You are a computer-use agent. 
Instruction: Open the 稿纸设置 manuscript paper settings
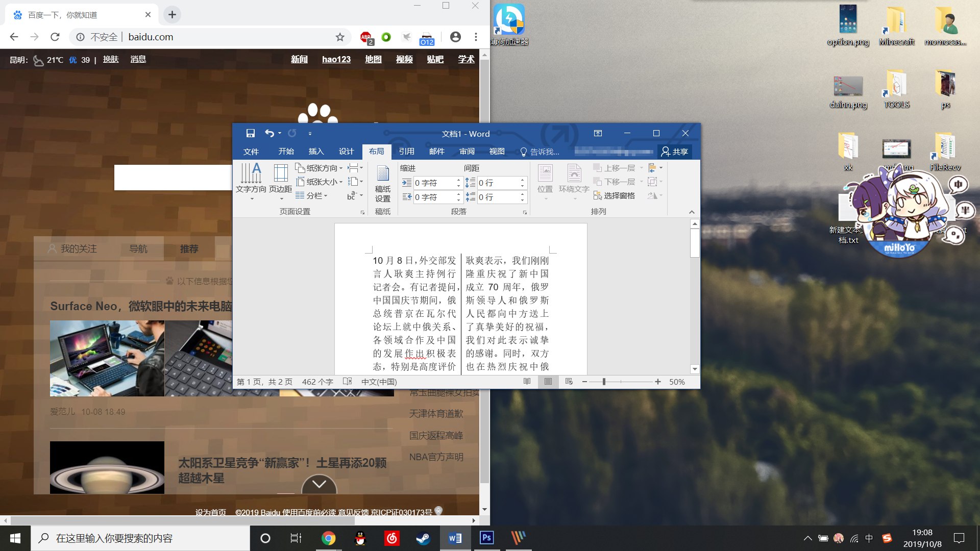382,184
